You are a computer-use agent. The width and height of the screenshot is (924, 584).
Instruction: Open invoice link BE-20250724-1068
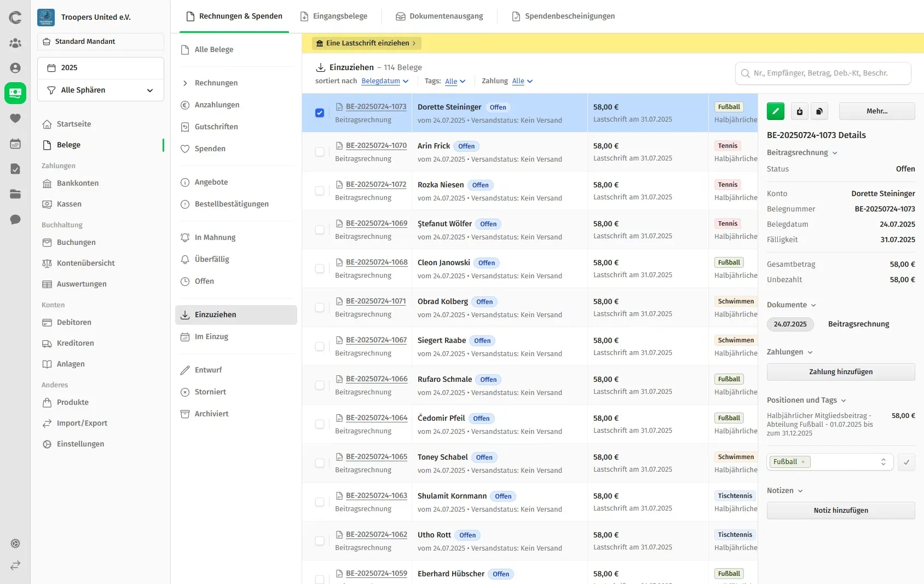377,262
